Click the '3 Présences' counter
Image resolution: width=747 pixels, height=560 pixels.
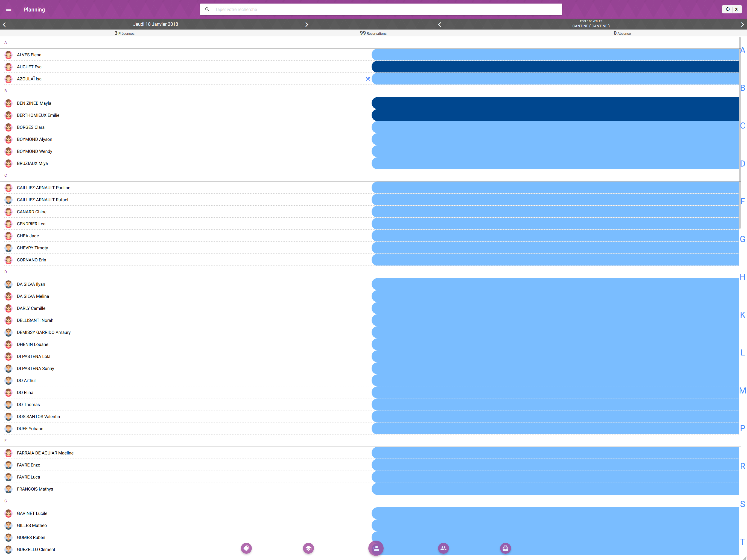[124, 33]
